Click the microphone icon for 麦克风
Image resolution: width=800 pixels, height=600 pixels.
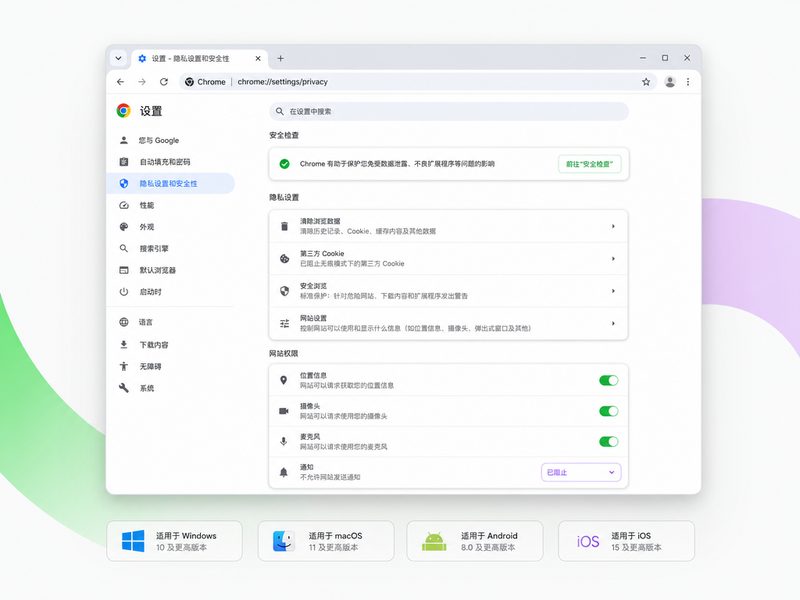click(284, 441)
